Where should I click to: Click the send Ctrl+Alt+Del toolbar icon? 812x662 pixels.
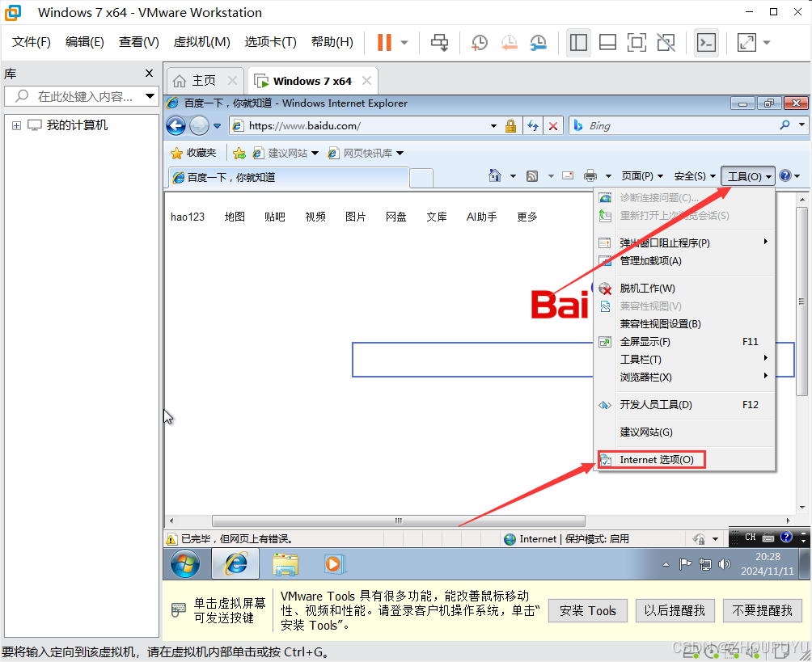pyautogui.click(x=440, y=43)
